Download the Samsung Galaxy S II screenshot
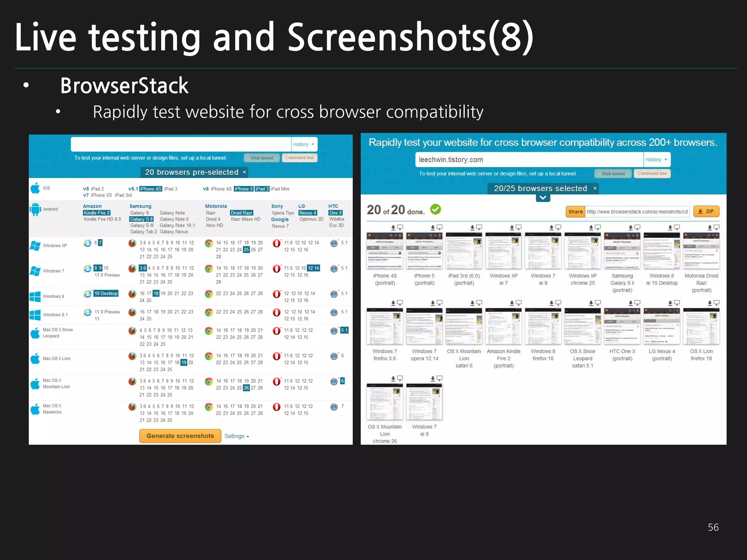The width and height of the screenshot is (747, 560). [x=630, y=227]
